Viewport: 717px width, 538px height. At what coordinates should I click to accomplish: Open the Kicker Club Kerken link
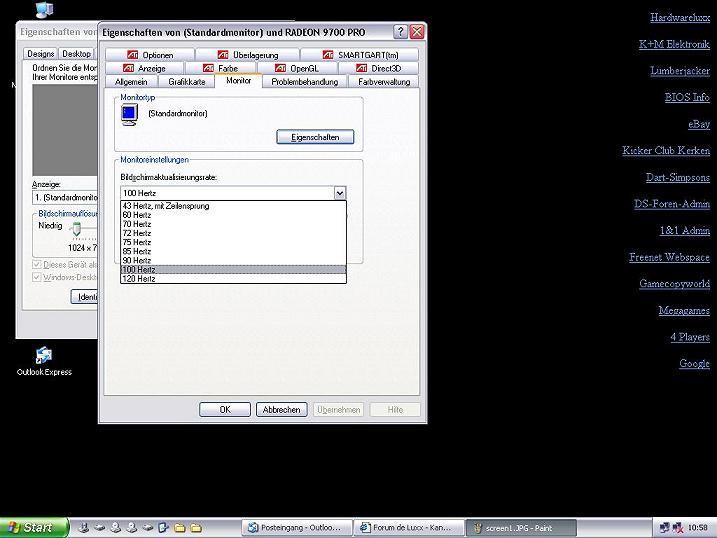(666, 150)
